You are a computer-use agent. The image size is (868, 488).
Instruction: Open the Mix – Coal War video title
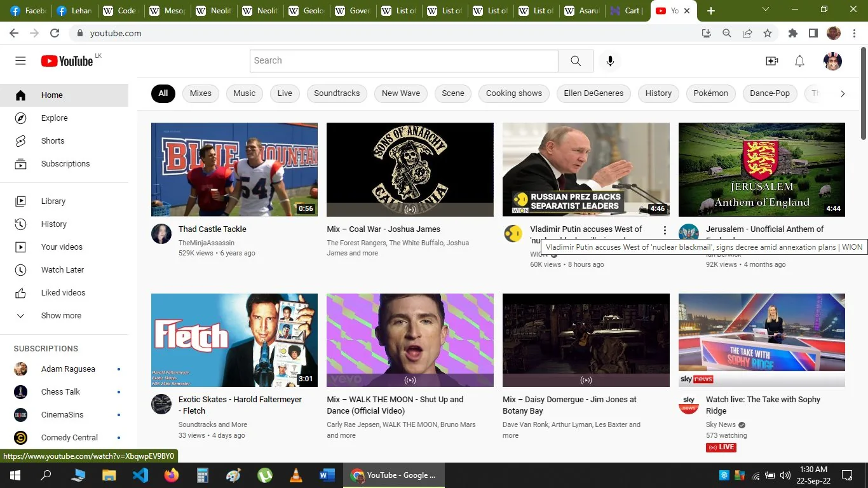(384, 229)
